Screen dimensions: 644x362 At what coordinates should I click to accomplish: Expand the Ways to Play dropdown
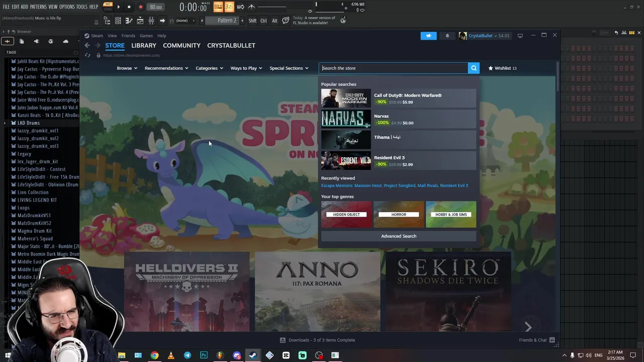coord(246,68)
